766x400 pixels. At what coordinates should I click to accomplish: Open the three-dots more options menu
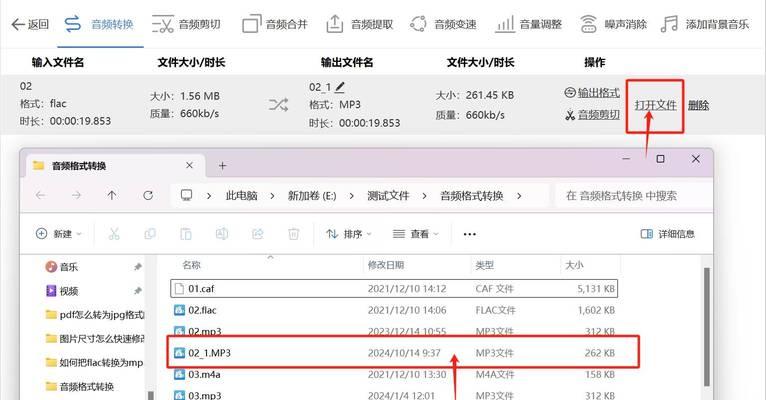click(x=469, y=234)
